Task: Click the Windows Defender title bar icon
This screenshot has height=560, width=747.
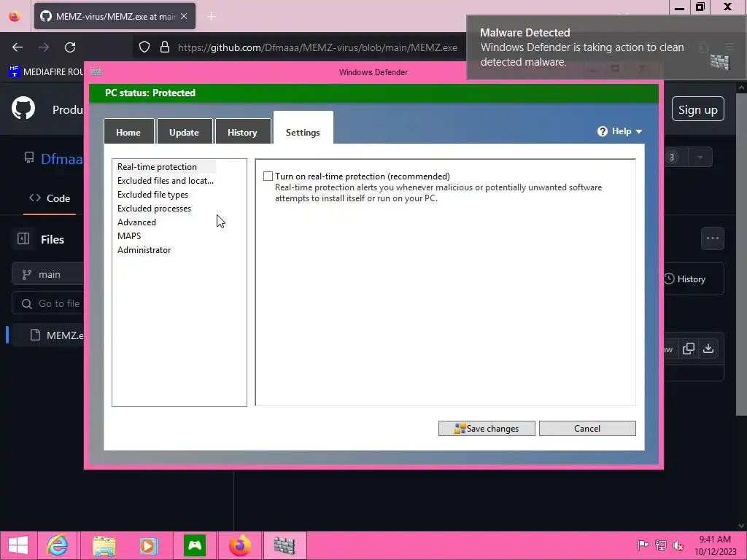Action: pyautogui.click(x=96, y=71)
